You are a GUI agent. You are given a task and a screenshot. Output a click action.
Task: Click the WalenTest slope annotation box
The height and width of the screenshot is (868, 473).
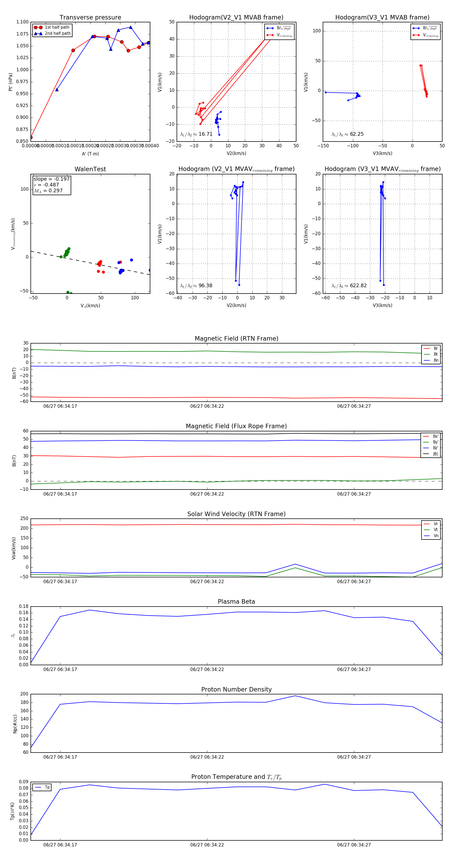coord(52,185)
